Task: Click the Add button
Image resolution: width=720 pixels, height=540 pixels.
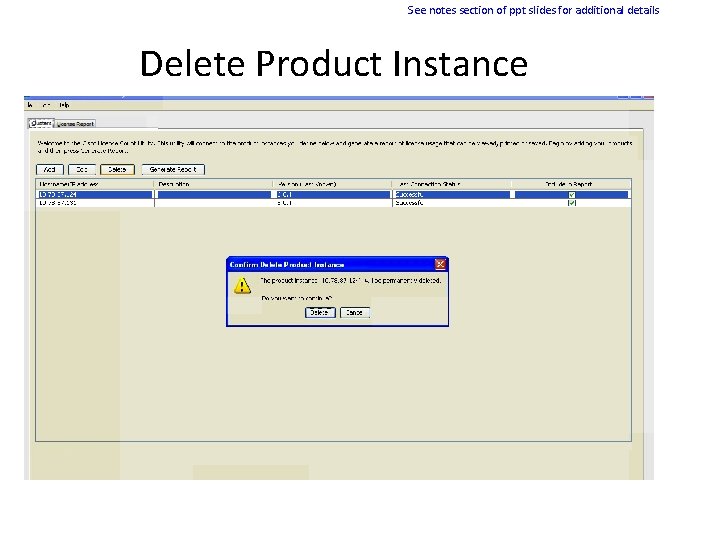Action: point(50,169)
